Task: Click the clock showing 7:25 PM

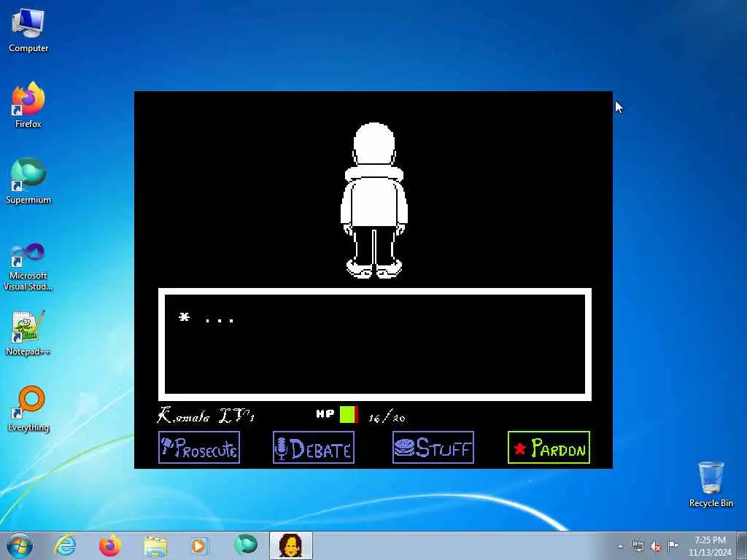Action: (710, 546)
